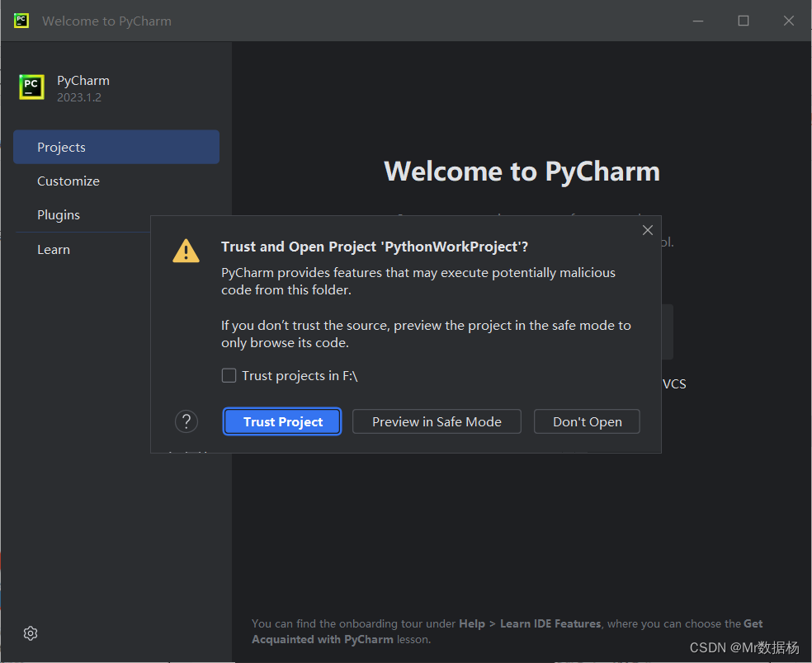Minimize the Welcome to PyCharm window

[x=698, y=21]
